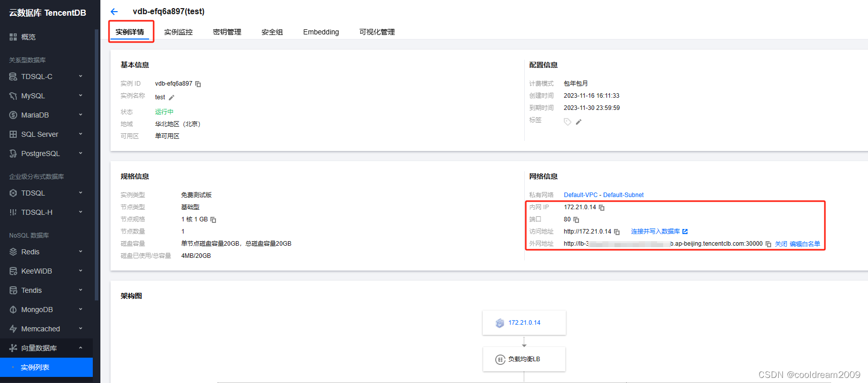Click the SQL Server icon in sidebar
Screen dimensions: 868x383
click(x=13, y=134)
